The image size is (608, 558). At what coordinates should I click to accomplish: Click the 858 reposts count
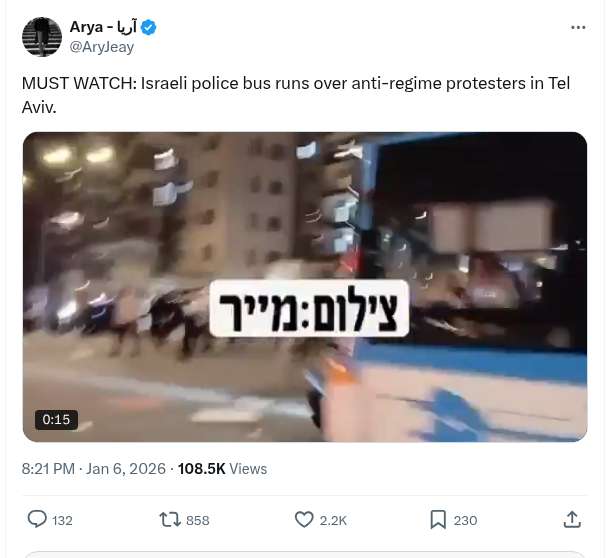(x=198, y=520)
